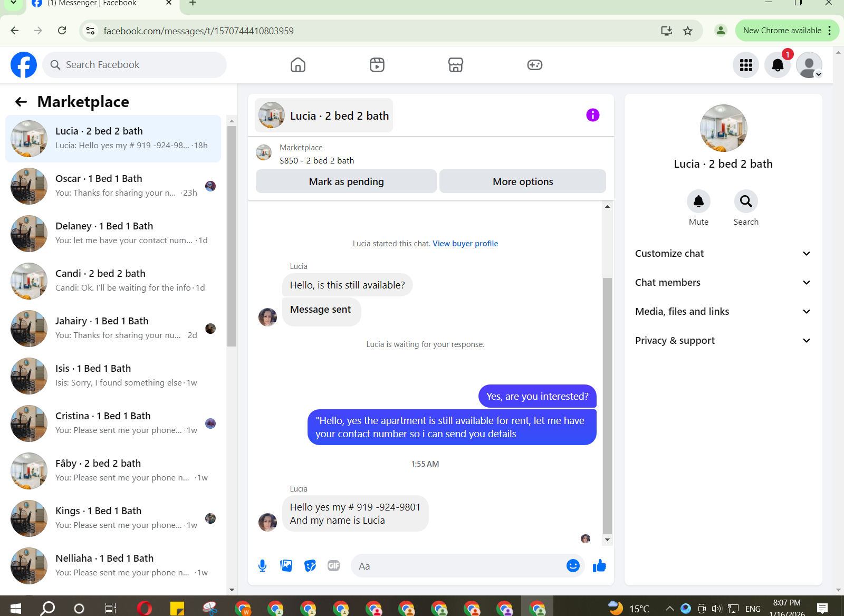Reload the page with browser refresh icon
This screenshot has height=616, width=844.
pyautogui.click(x=62, y=31)
